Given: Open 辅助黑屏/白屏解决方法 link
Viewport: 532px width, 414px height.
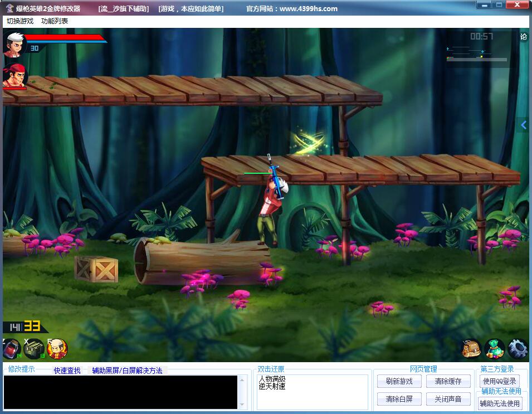Looking at the screenshot, I should tap(127, 371).
